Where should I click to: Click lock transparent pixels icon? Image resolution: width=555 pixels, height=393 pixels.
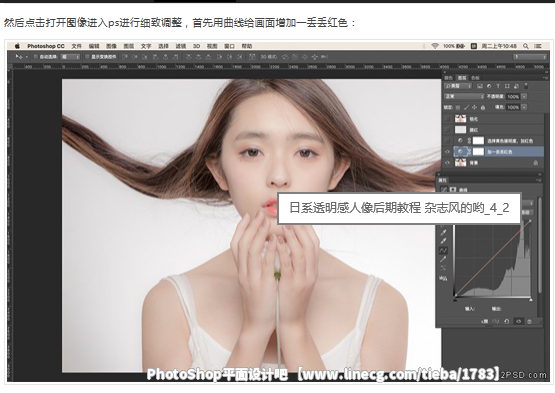(x=458, y=107)
